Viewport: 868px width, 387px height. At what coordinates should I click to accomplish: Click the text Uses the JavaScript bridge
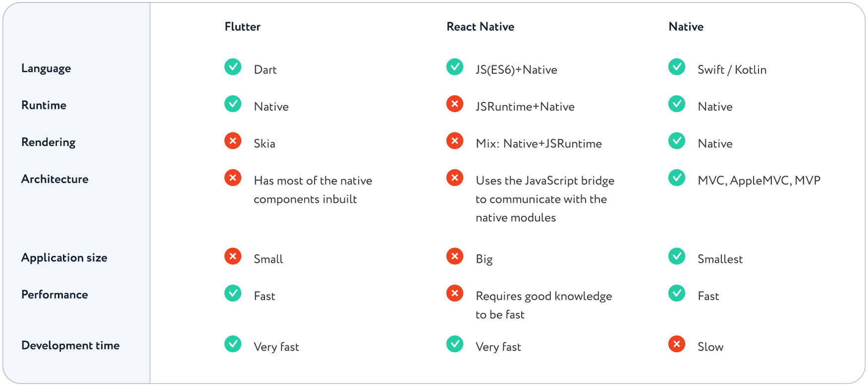[x=544, y=181]
